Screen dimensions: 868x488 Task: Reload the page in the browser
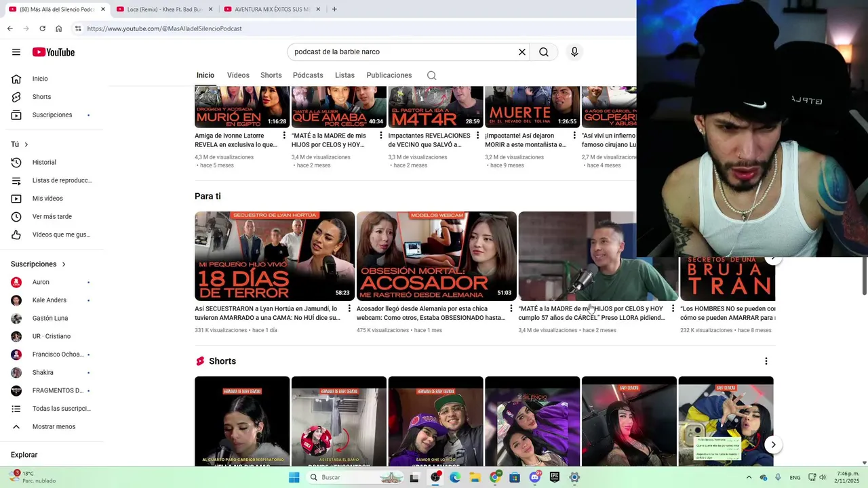[x=42, y=28]
